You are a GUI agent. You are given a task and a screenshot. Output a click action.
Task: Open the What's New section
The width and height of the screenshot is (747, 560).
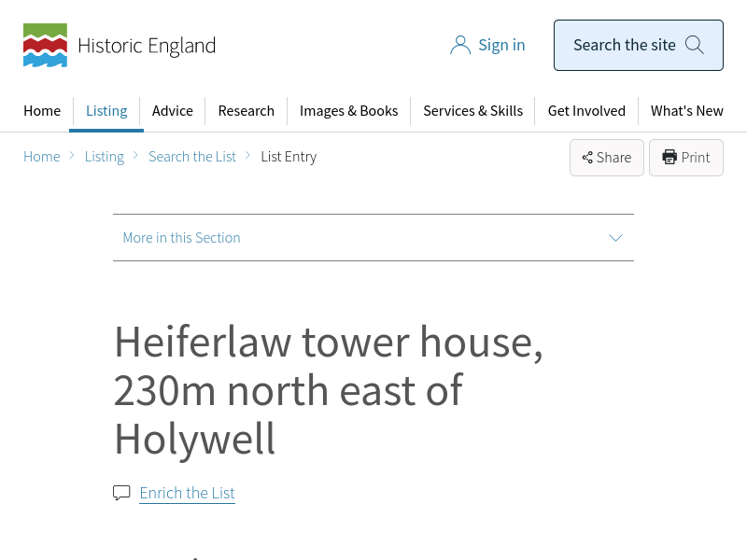pos(687,110)
